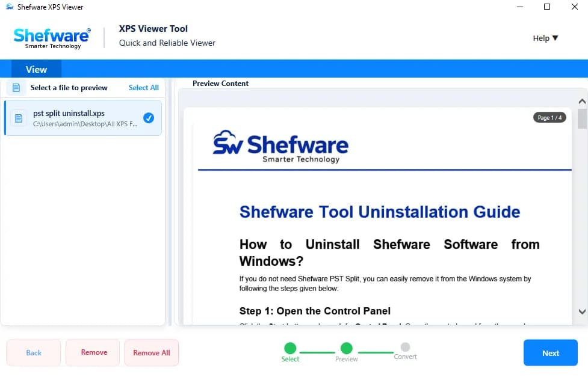Click the preview scrollbar up arrow

tap(582, 102)
